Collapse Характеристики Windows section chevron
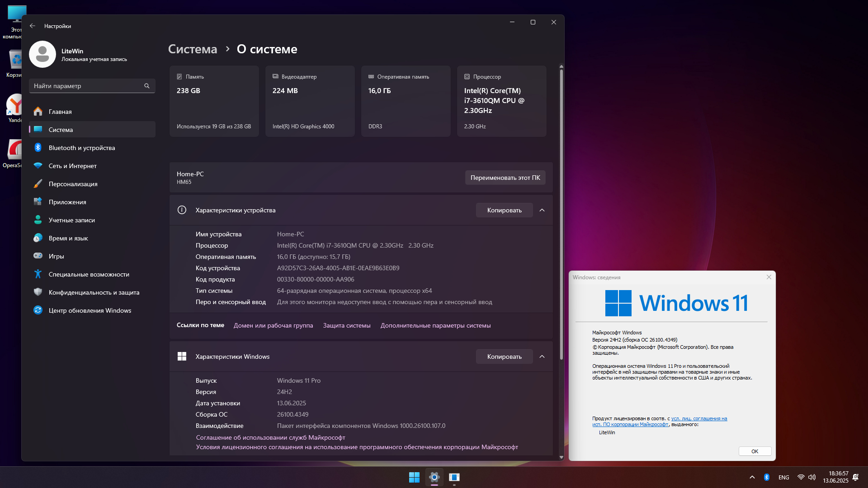Image resolution: width=868 pixels, height=488 pixels. point(542,357)
